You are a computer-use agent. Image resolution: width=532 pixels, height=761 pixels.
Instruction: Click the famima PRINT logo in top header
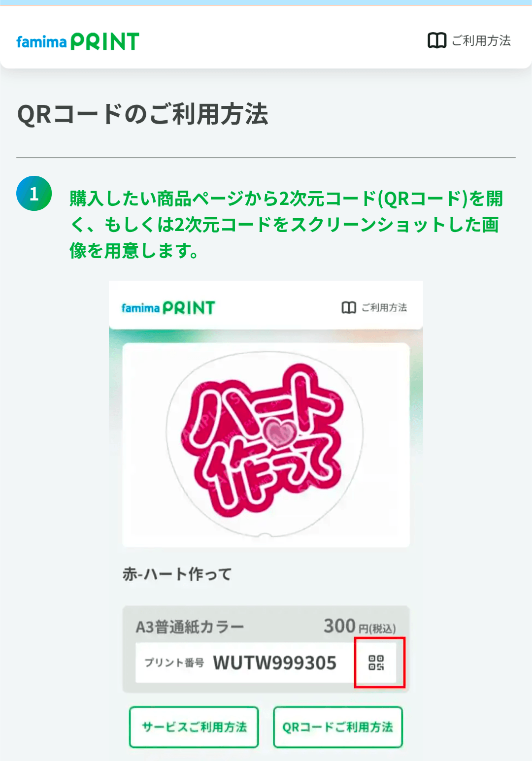click(x=78, y=41)
